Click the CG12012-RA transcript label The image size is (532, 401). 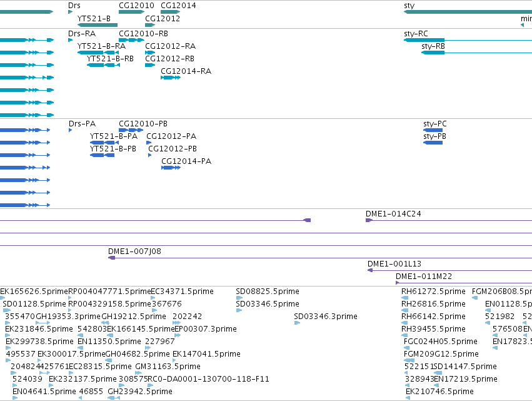pos(170,46)
